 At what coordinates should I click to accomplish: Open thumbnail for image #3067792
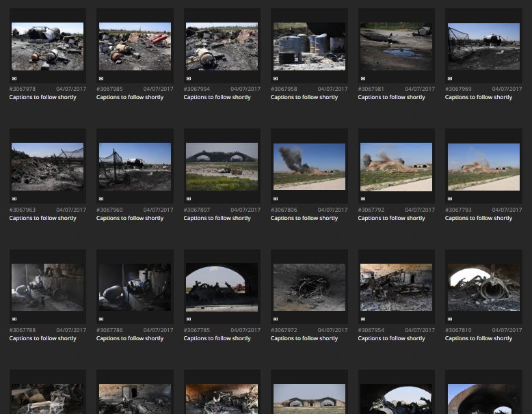click(x=397, y=167)
